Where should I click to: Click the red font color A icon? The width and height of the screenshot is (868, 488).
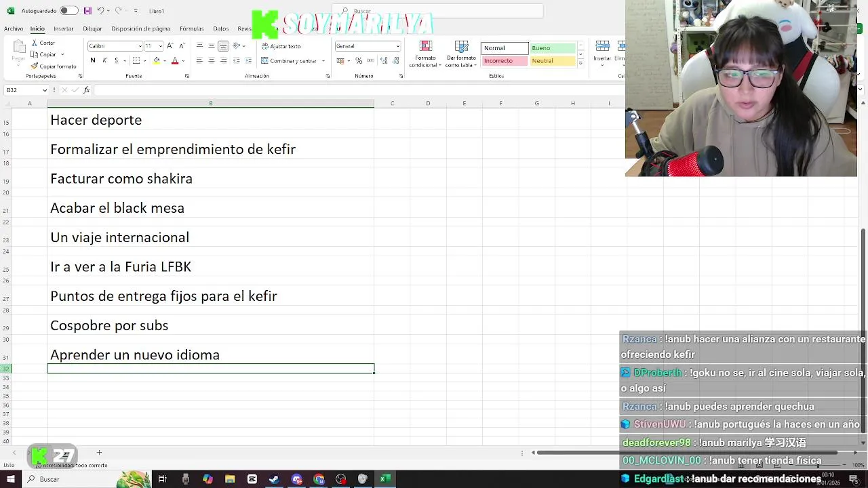[175, 60]
